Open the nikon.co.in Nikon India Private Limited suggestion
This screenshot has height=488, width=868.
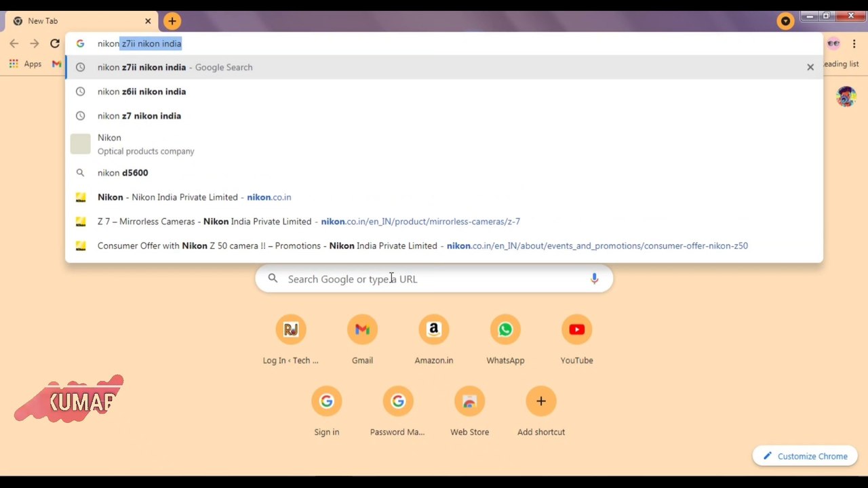pos(444,197)
